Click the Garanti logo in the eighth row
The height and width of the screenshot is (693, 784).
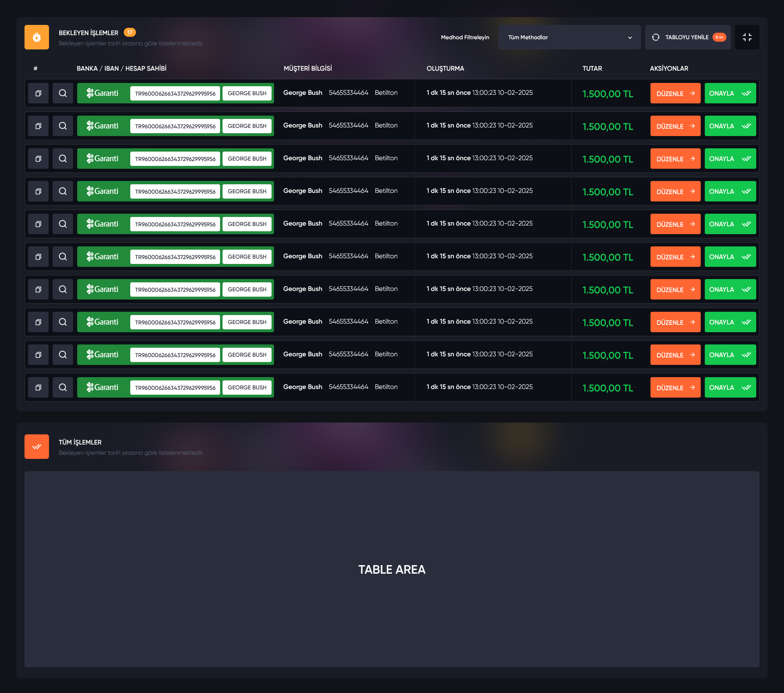click(x=102, y=322)
